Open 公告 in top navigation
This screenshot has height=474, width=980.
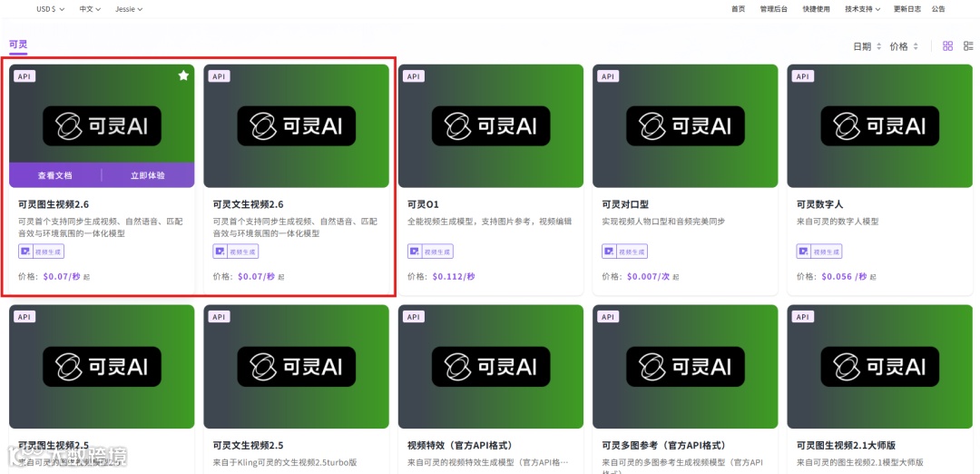coord(938,9)
